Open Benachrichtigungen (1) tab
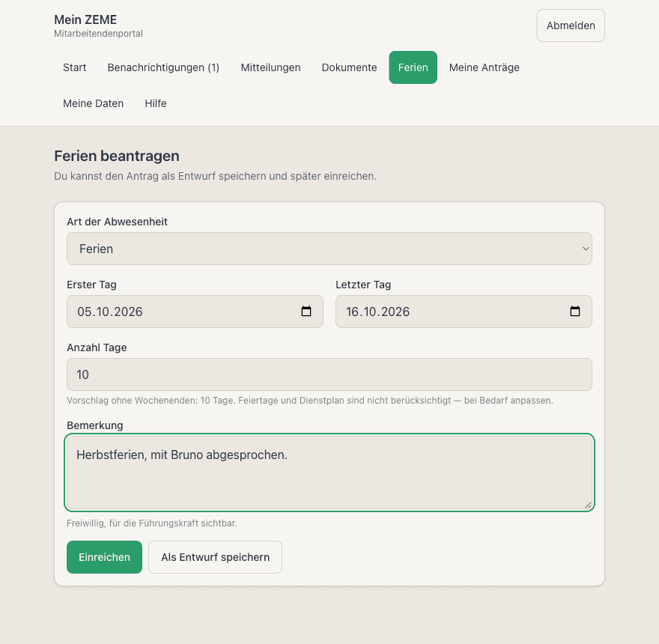The height and width of the screenshot is (644, 659). pos(163,67)
